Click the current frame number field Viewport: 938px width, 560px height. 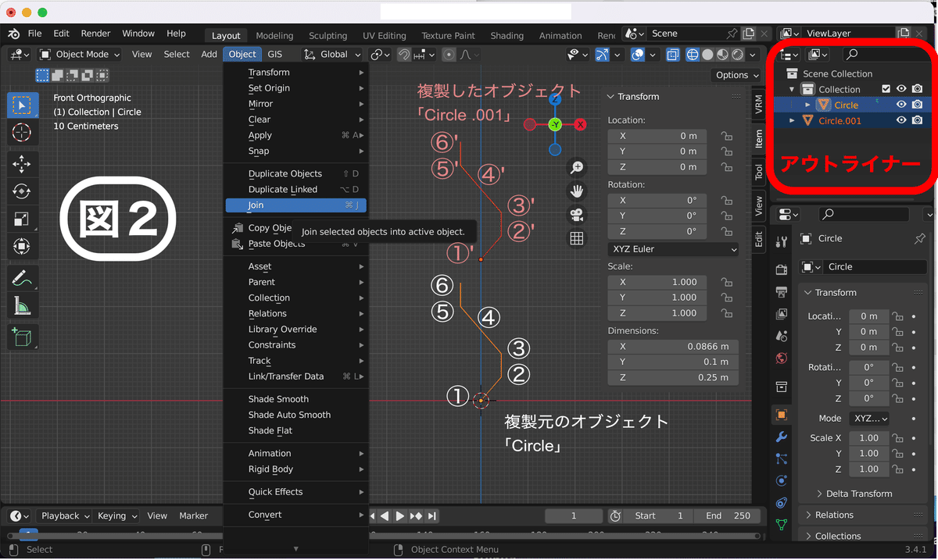click(x=574, y=515)
